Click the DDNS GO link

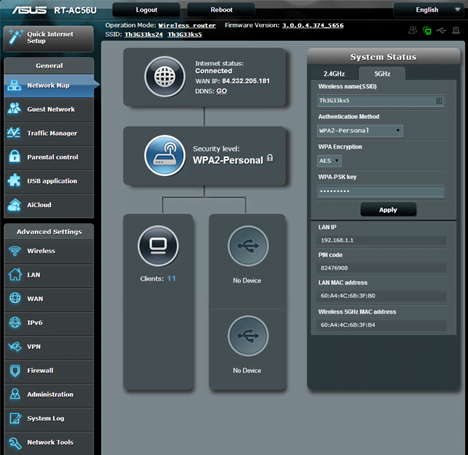[222, 91]
